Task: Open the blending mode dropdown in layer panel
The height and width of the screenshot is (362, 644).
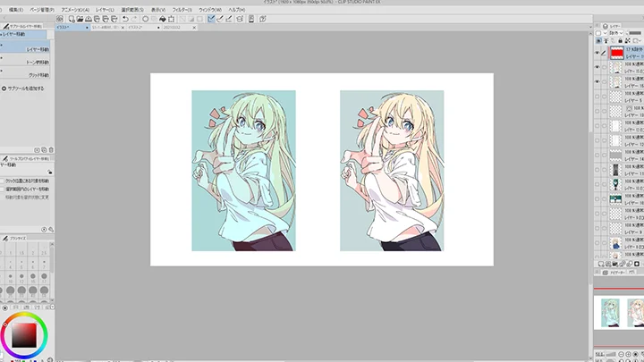Action: 616,33
